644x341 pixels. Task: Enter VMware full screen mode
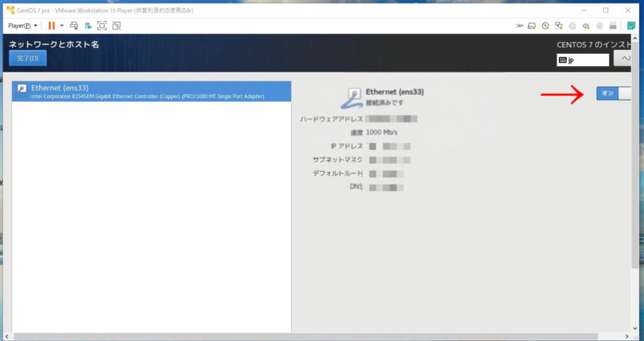pyautogui.click(x=102, y=25)
